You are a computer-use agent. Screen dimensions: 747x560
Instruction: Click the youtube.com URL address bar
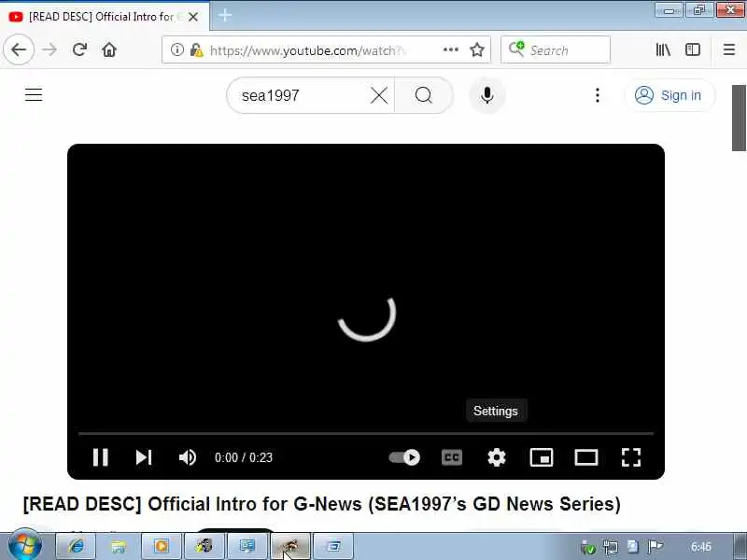pyautogui.click(x=307, y=50)
